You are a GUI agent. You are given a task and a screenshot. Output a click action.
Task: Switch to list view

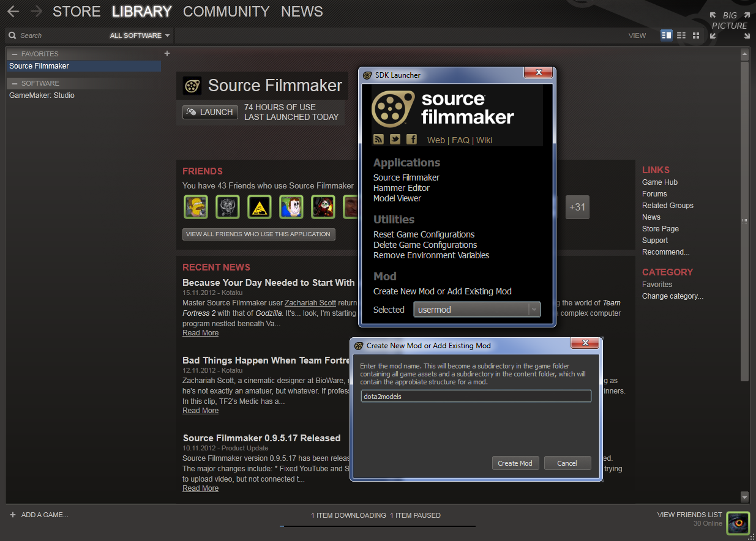681,35
